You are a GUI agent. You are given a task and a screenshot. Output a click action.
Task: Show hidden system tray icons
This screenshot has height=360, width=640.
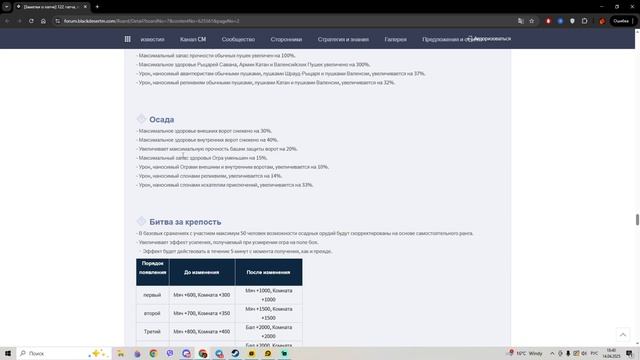(552, 353)
